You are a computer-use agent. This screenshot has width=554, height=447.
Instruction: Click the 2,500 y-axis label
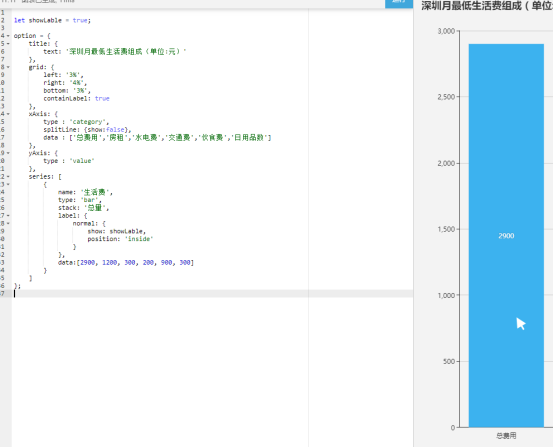point(446,97)
